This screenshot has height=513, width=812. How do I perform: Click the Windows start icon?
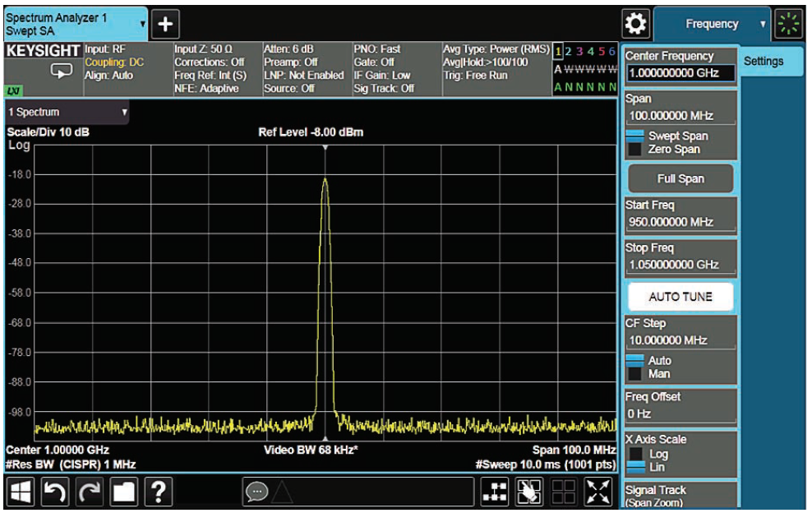(21, 491)
